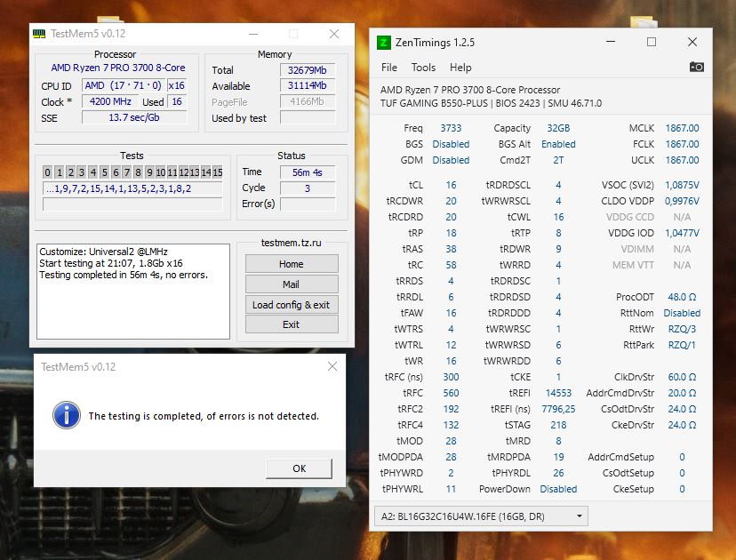The image size is (736, 560).
Task: Click the tRAS value 38
Action: pyautogui.click(x=451, y=249)
